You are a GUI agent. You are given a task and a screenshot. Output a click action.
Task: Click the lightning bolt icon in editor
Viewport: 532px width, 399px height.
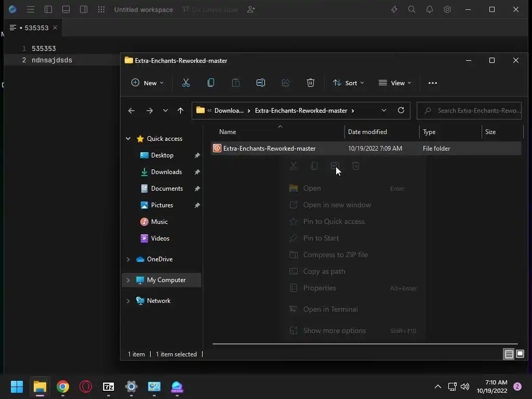394,9
